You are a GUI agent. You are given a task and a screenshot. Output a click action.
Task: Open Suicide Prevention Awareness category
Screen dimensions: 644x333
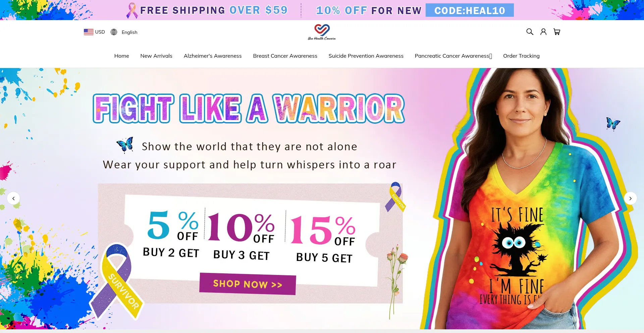pos(366,56)
